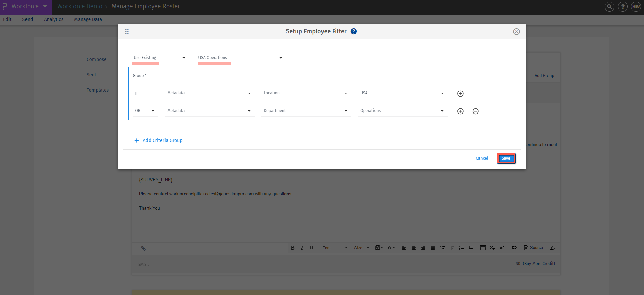The image size is (644, 295).
Task: Apply subscript formatting
Action: [492, 248]
